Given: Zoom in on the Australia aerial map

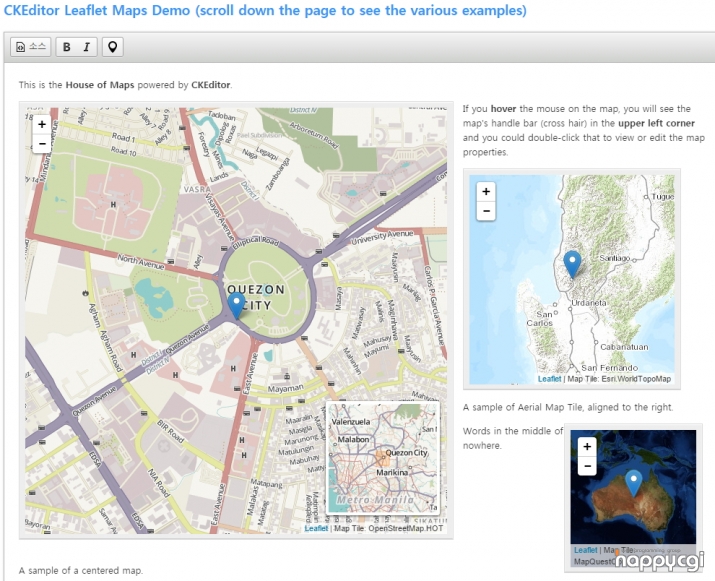Looking at the screenshot, I should coord(587,446).
